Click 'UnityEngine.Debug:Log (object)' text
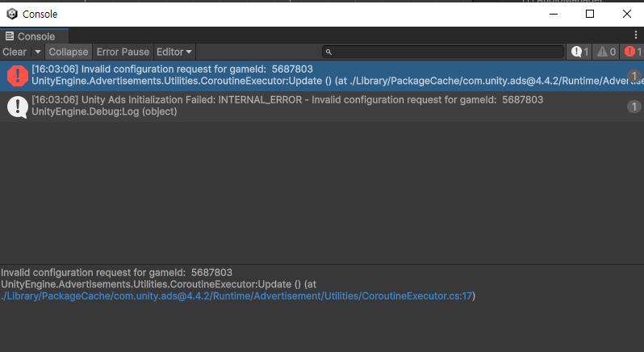 point(104,111)
